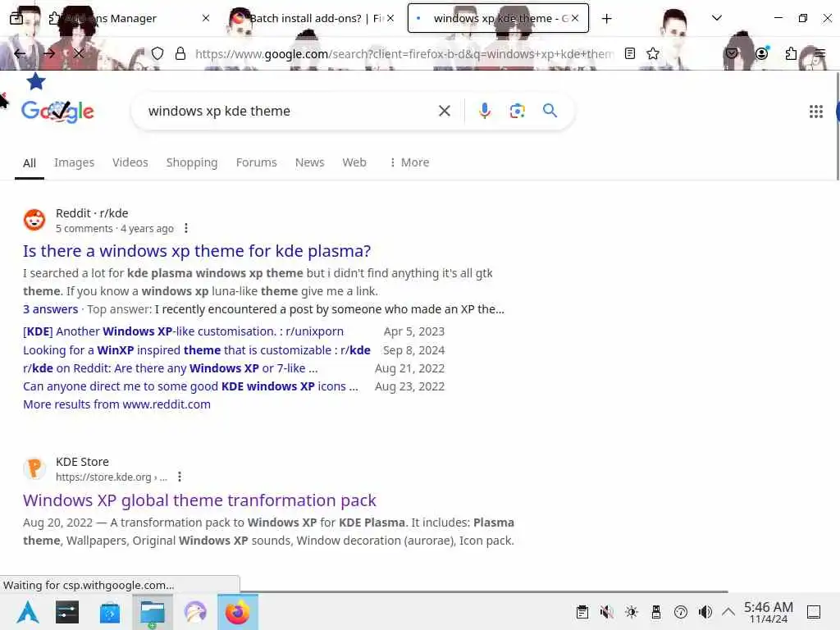Close the Batch install add-ons tab
Screen dimensions: 840x630
[x=390, y=18]
